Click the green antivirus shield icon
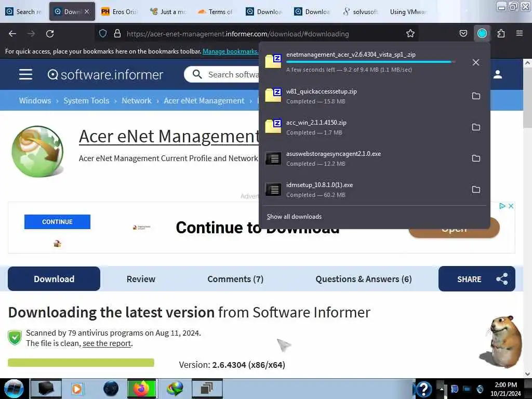This screenshot has width=532, height=399. point(15,337)
